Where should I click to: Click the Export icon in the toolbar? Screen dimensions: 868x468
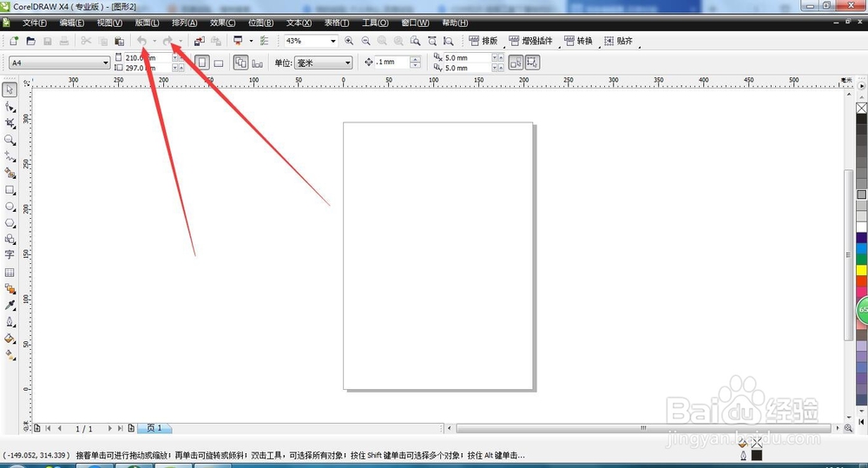[x=216, y=41]
